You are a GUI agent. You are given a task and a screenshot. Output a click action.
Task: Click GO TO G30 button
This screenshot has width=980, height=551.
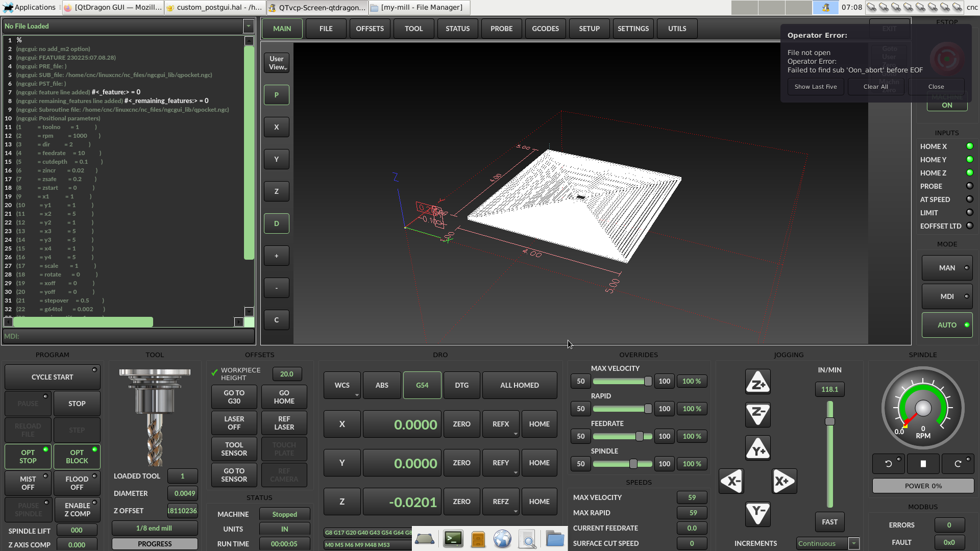234,397
